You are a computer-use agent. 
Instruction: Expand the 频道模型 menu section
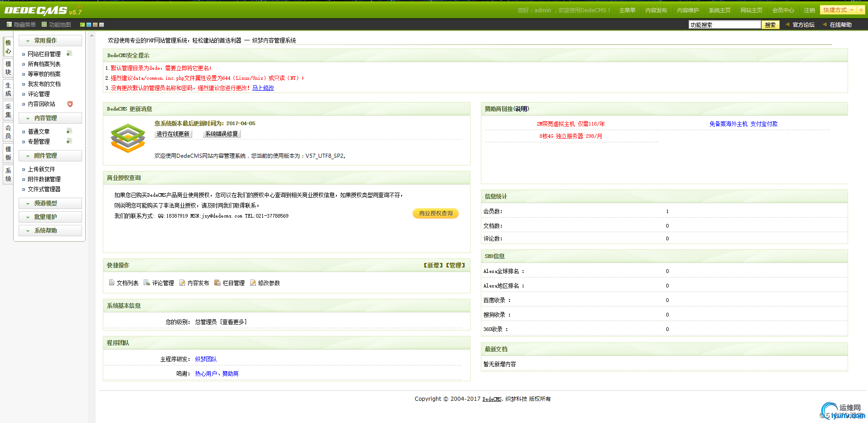pos(50,203)
